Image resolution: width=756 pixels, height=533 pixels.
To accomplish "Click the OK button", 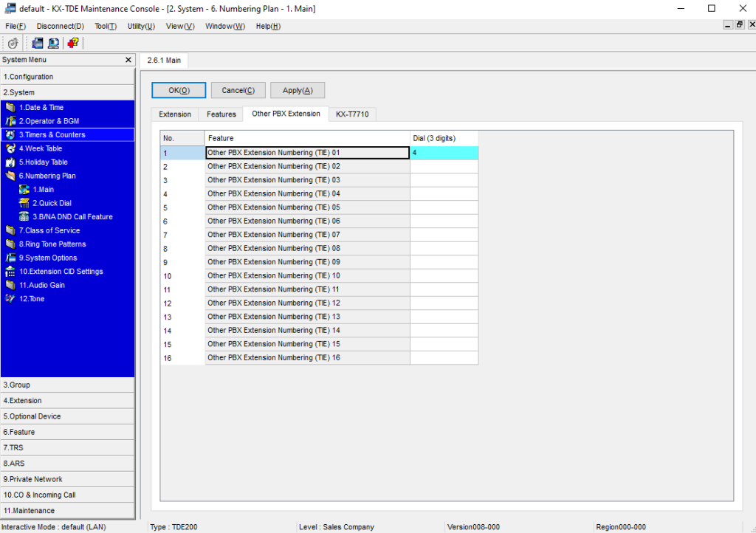I will [179, 90].
